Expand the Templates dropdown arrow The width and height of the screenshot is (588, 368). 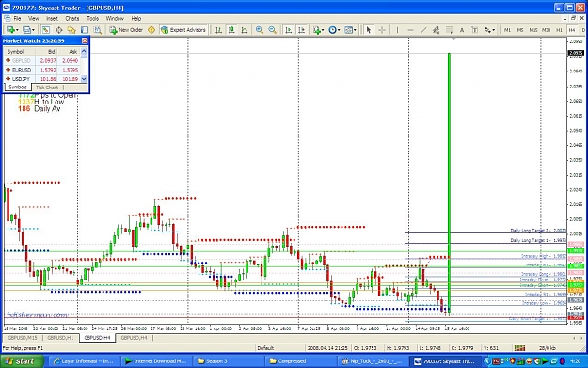click(x=355, y=30)
